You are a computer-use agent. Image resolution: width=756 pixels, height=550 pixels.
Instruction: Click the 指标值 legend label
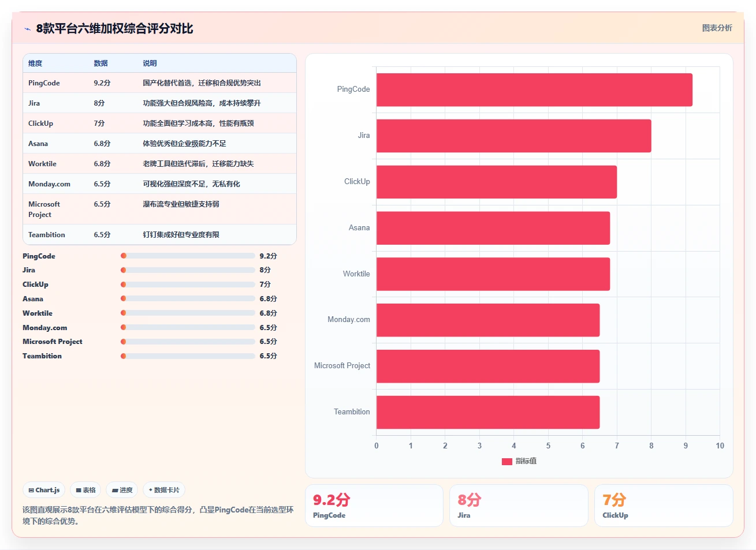[x=526, y=461]
